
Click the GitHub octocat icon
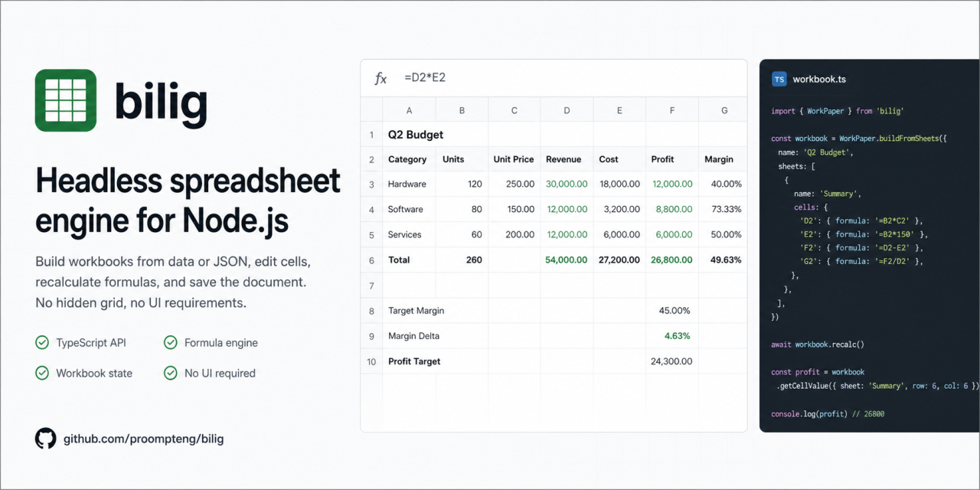click(x=46, y=439)
